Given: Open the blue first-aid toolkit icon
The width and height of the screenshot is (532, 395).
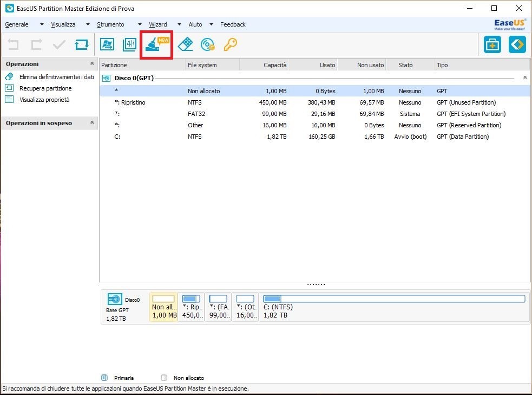Looking at the screenshot, I should 492,45.
